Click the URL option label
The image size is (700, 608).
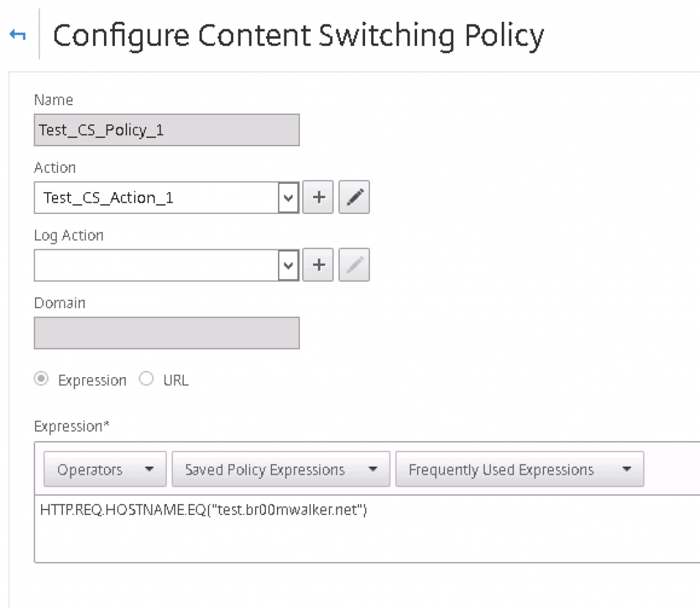(x=176, y=380)
